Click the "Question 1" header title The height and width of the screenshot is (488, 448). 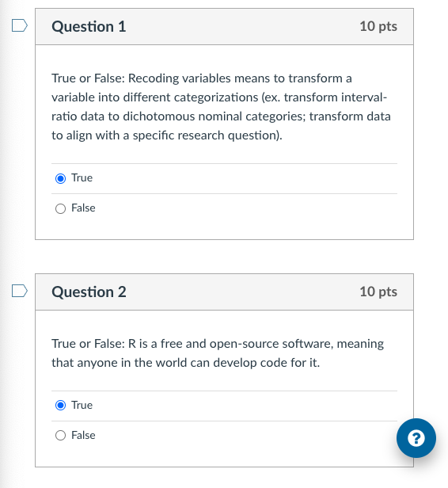tap(89, 26)
